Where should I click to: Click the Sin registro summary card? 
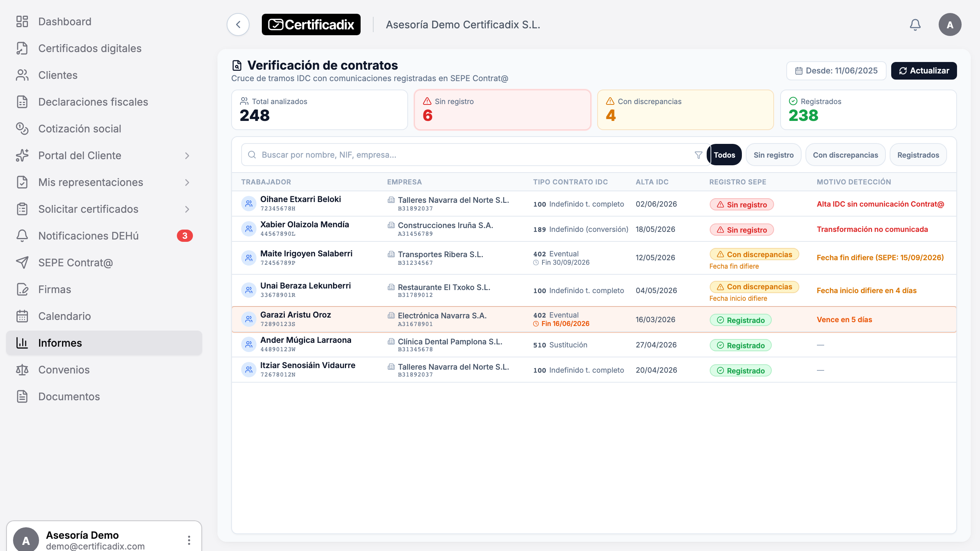click(502, 110)
